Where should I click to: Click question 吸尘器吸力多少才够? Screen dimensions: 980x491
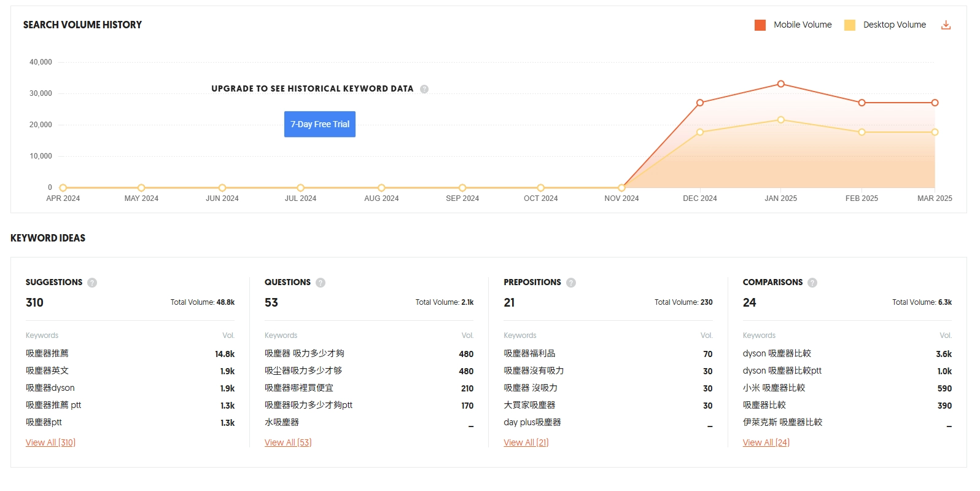point(303,371)
